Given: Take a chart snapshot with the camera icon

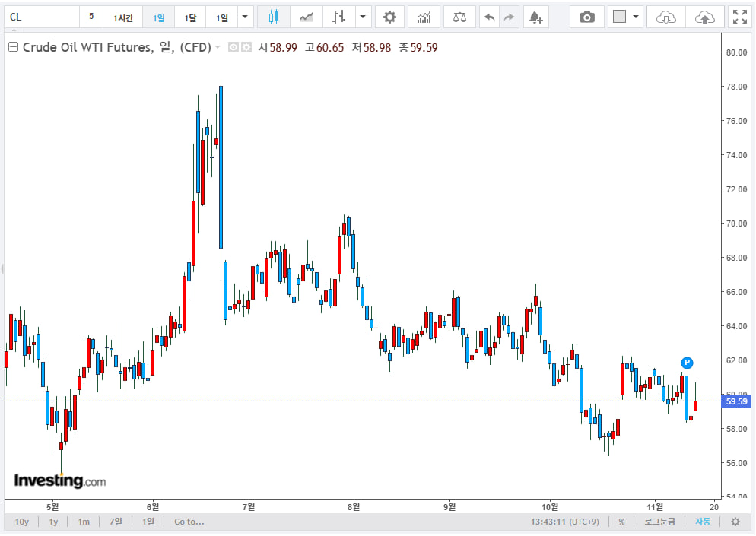Looking at the screenshot, I should coord(586,17).
